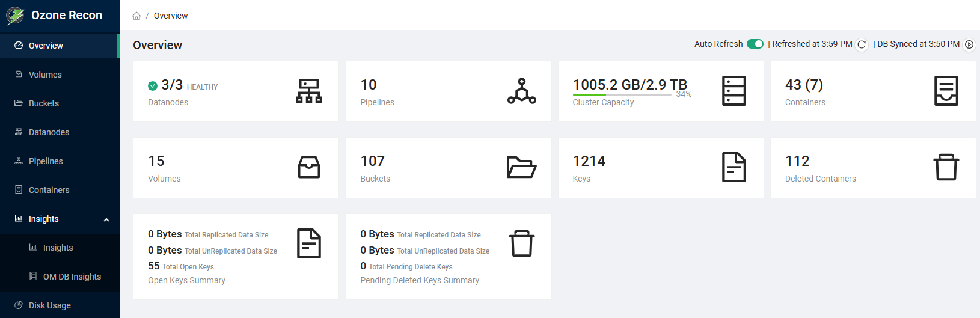
Task: Click the Overview breadcrumb link
Action: pos(171,16)
